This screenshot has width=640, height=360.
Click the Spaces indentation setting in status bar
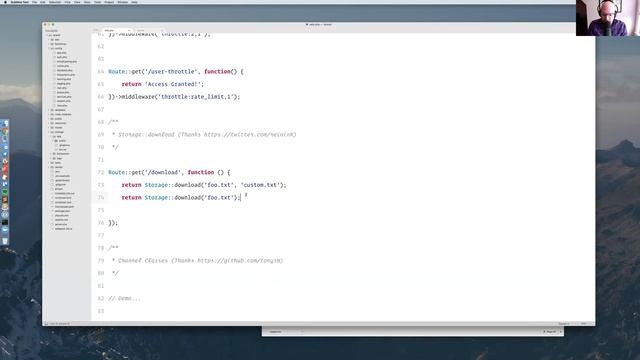pyautogui.click(x=564, y=324)
